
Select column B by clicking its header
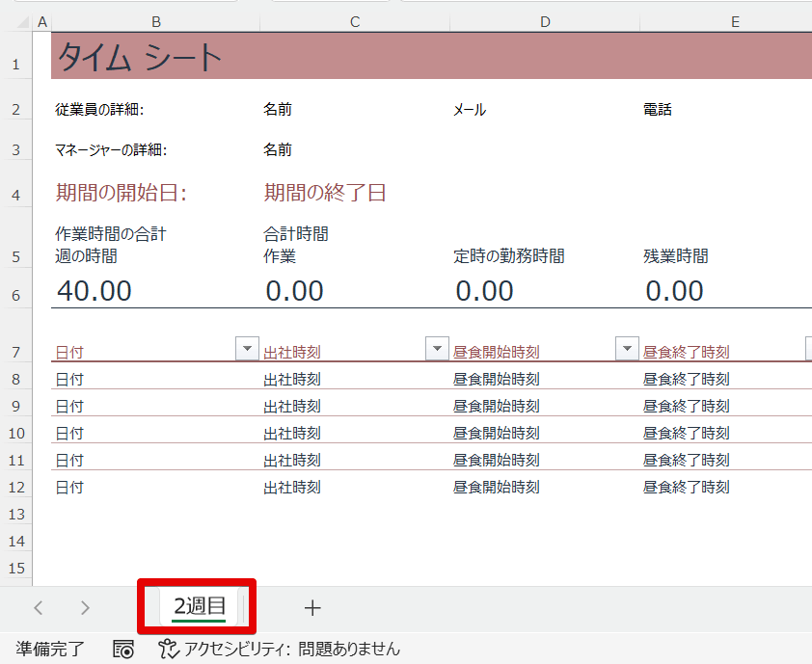(x=155, y=20)
